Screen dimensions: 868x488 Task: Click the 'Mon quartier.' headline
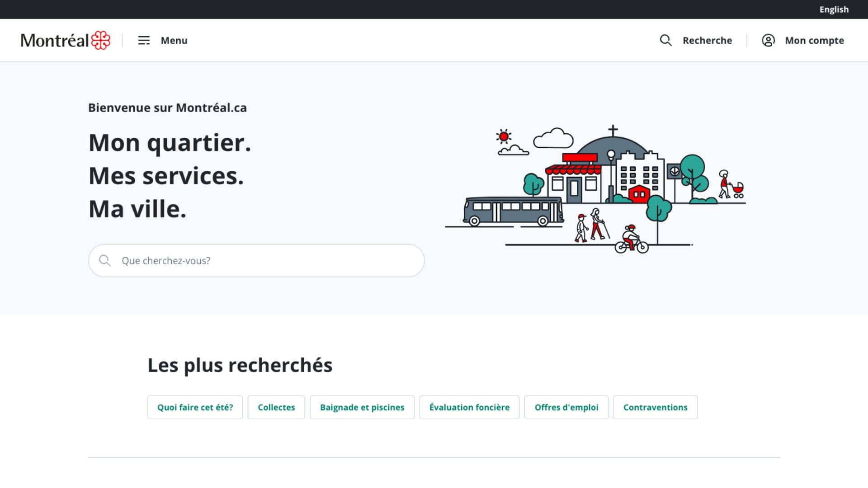coord(170,143)
